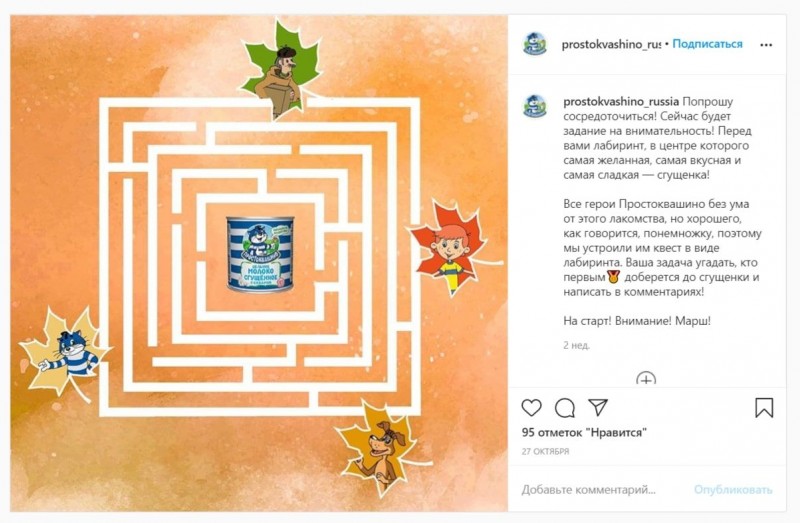800x523 pixels.
Task: Open the prostokvashino_russia username in caption
Action: tap(621, 102)
